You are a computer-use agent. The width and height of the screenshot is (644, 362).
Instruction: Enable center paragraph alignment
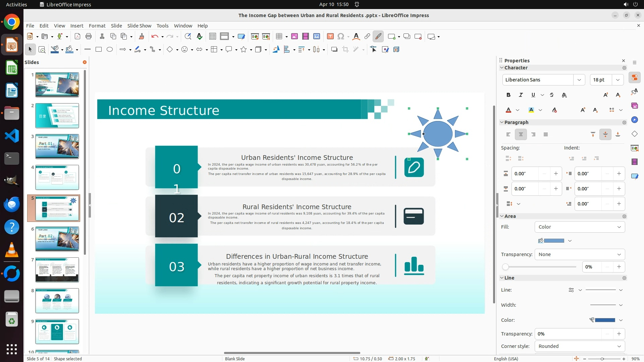[521, 135]
